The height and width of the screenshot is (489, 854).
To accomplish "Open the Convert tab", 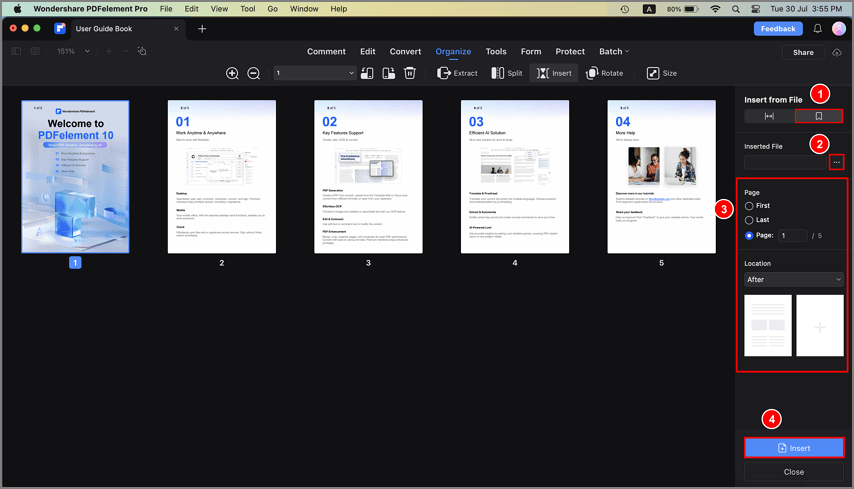I will (405, 51).
